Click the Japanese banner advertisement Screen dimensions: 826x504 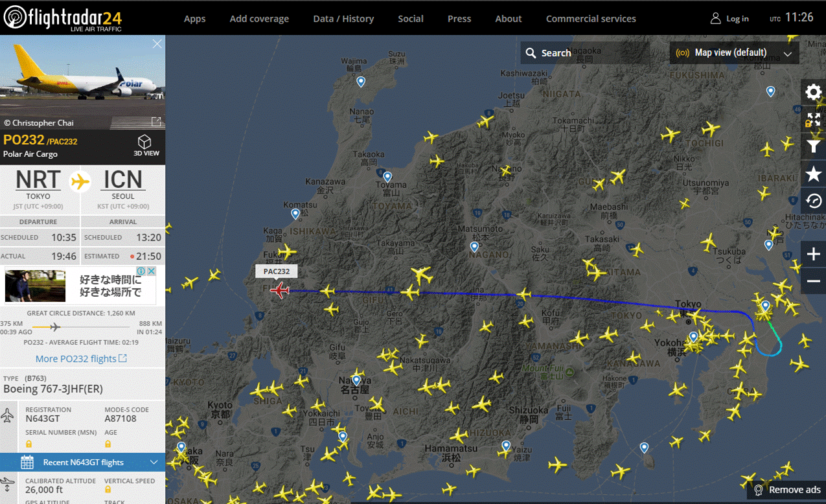click(80, 284)
